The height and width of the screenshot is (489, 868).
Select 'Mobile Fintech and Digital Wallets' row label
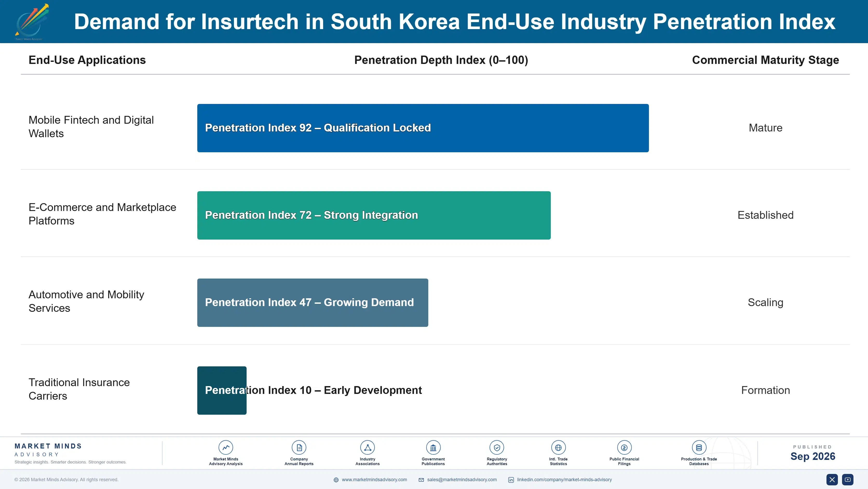point(91,127)
